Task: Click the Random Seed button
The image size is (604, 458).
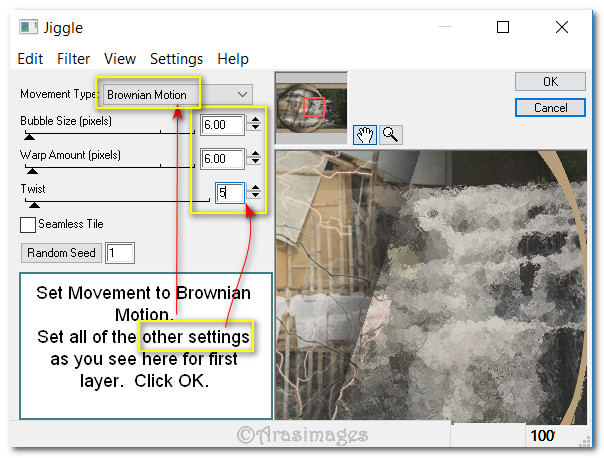Action: pyautogui.click(x=61, y=253)
